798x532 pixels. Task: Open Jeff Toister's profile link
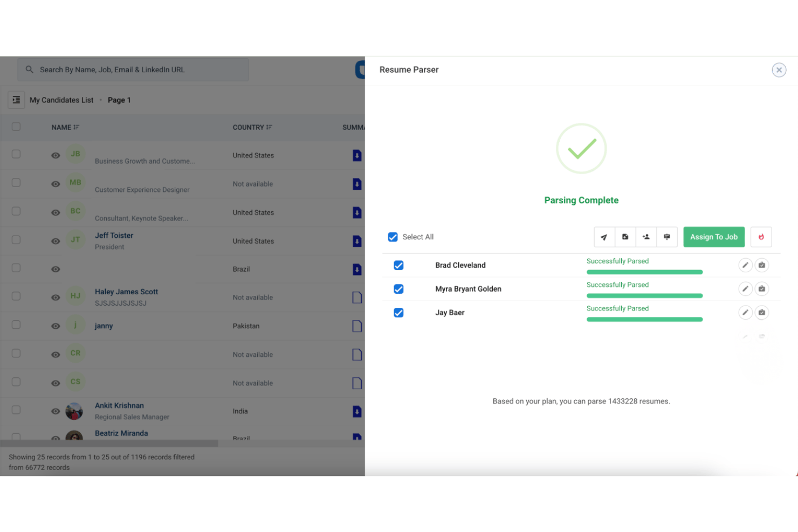click(x=114, y=236)
